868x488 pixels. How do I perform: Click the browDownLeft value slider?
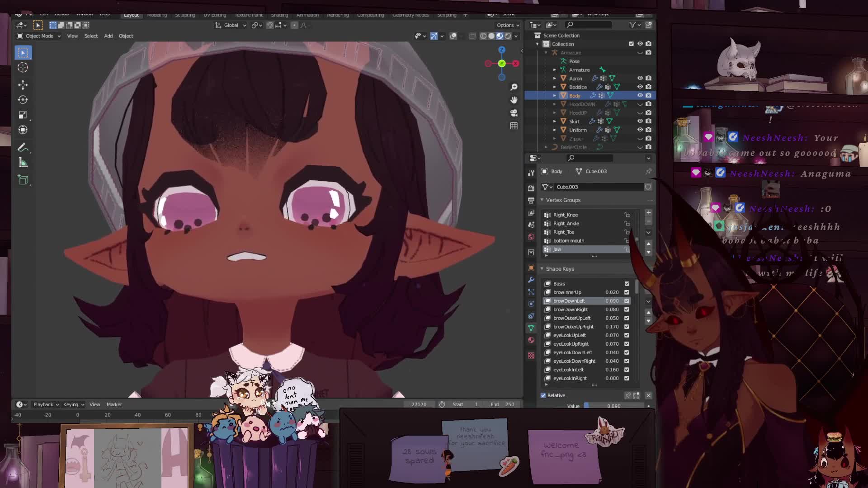(x=612, y=301)
